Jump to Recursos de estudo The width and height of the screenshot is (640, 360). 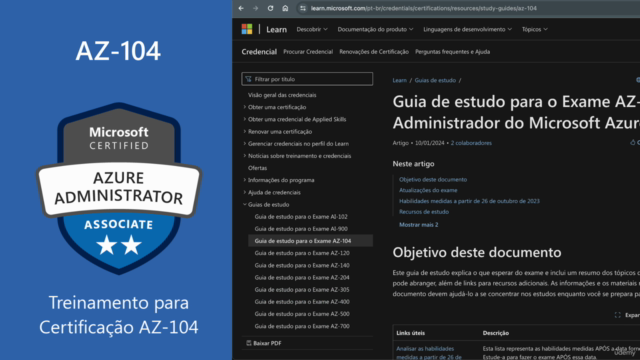pyautogui.click(x=424, y=212)
